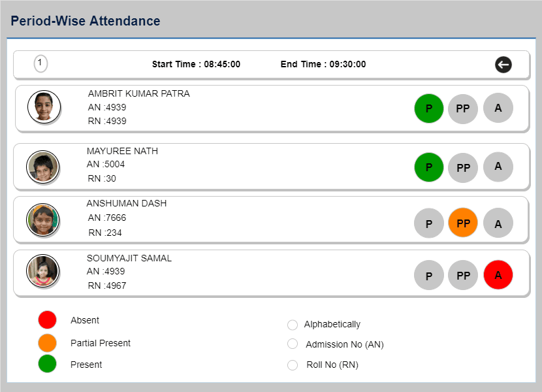Click Soumyajit Samal red Absent button
This screenshot has height=392, width=542.
click(498, 274)
